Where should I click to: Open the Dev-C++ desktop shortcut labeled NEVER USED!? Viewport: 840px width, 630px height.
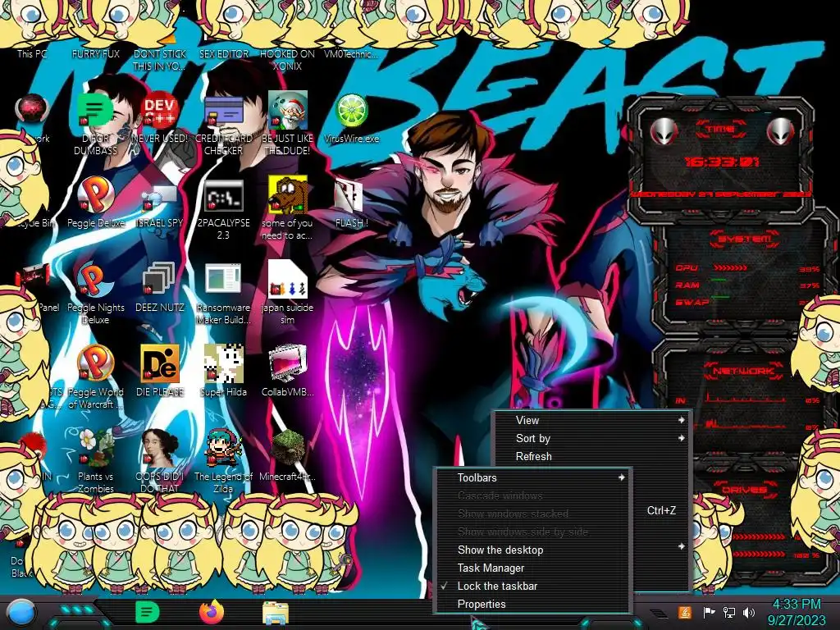click(x=159, y=110)
